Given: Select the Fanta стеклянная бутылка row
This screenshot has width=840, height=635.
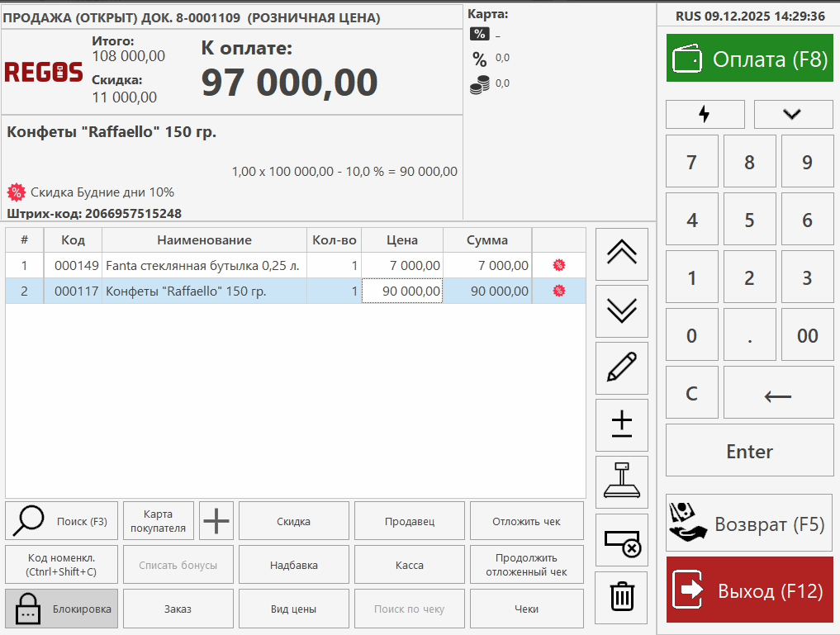Looking at the screenshot, I should (203, 265).
